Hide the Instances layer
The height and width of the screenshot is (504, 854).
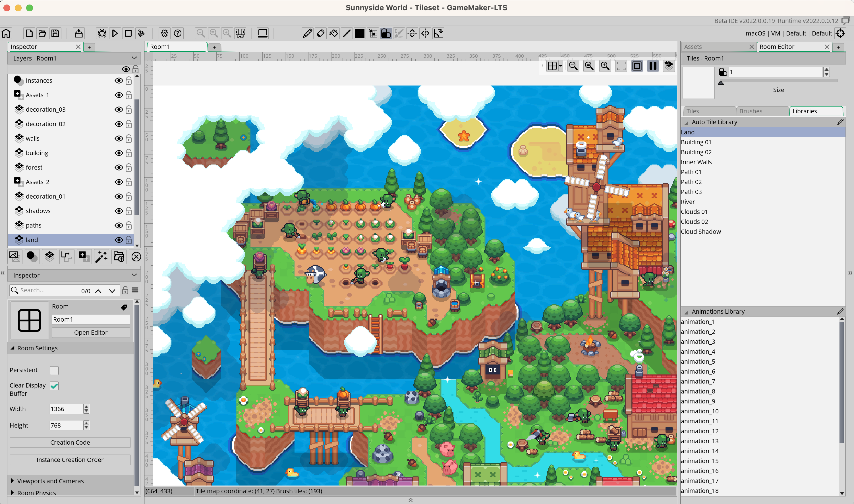click(x=119, y=80)
